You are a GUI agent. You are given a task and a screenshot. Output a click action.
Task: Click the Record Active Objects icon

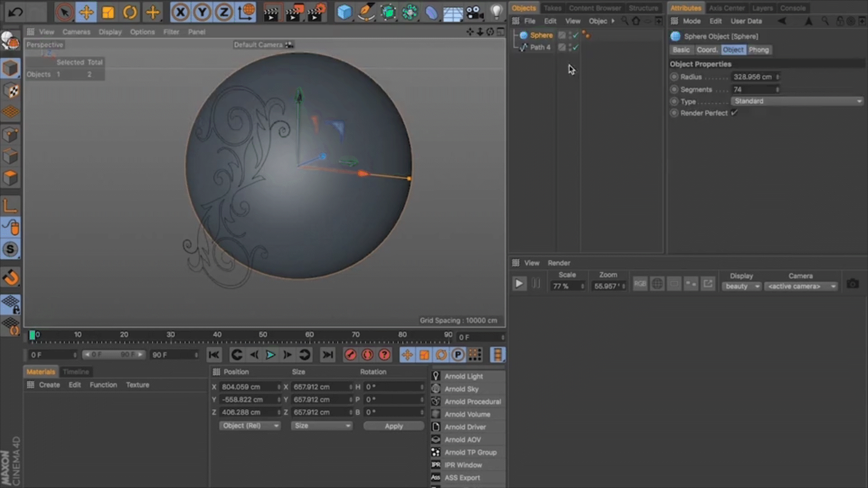coord(350,355)
